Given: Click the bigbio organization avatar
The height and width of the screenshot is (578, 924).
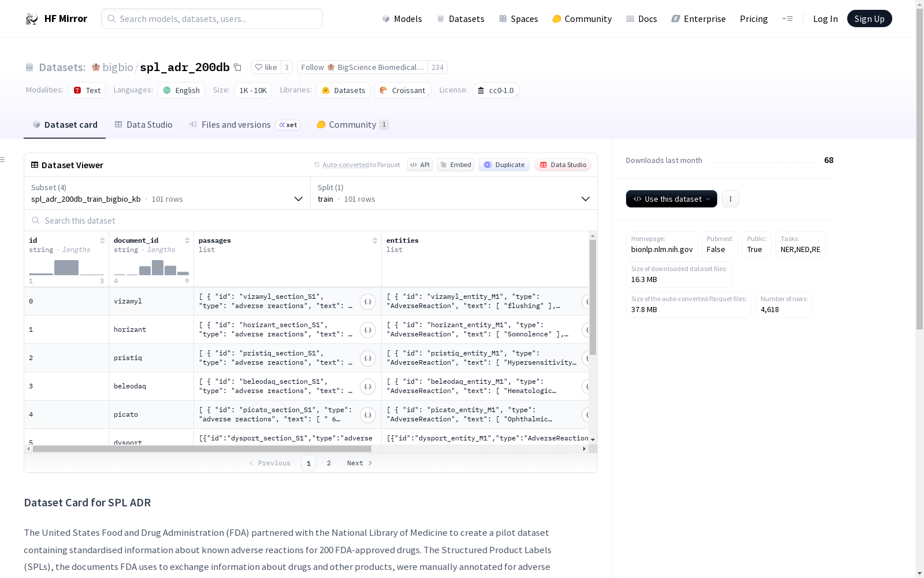Looking at the screenshot, I should coord(96,67).
